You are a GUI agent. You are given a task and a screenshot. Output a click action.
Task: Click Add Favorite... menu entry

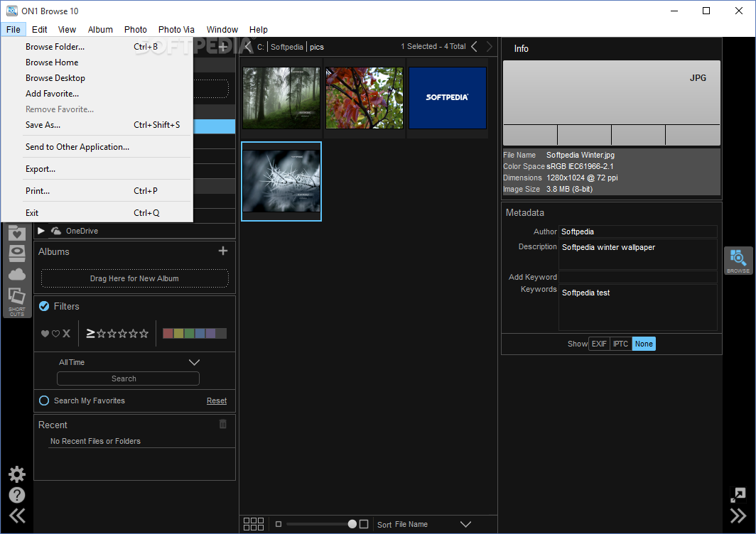tap(97, 94)
